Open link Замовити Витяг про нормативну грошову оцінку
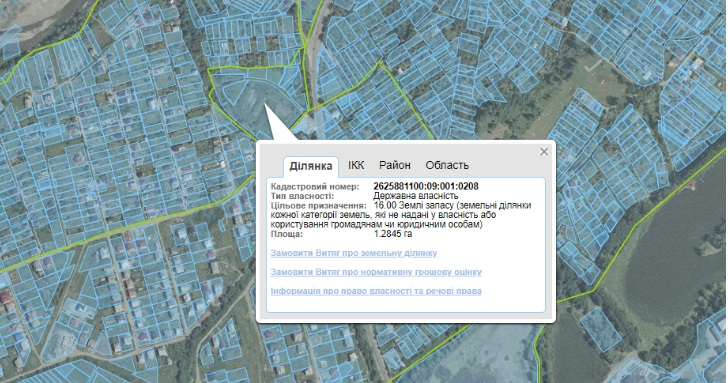Screen dimensions: 728x383 click(x=376, y=272)
